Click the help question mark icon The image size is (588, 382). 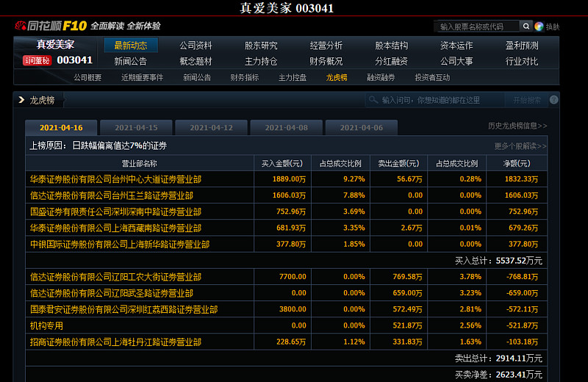point(553,100)
